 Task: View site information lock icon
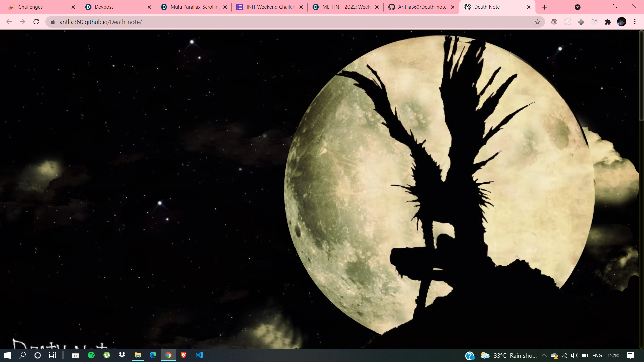[x=53, y=22]
